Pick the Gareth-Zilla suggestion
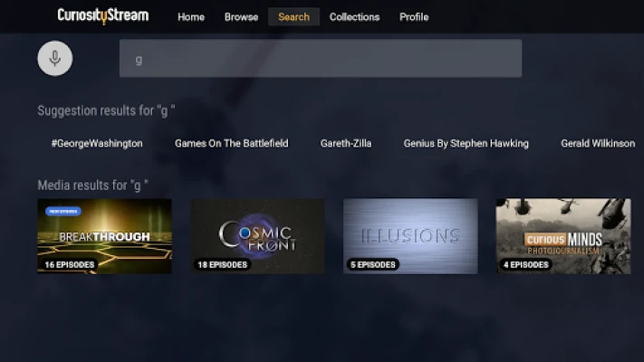This screenshot has width=644, height=362. 346,143
